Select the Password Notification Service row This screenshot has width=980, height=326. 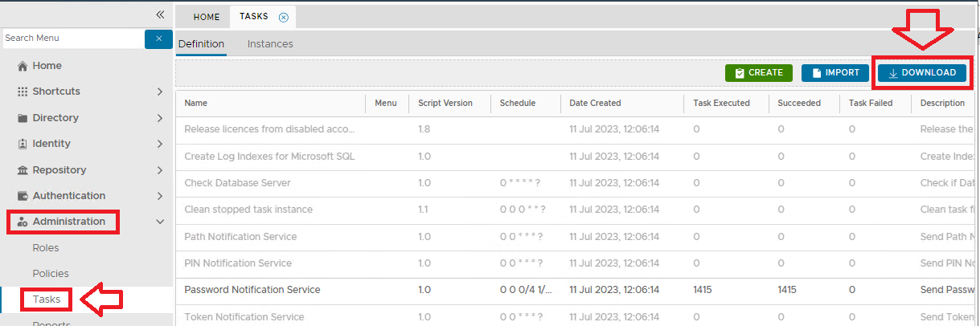252,290
